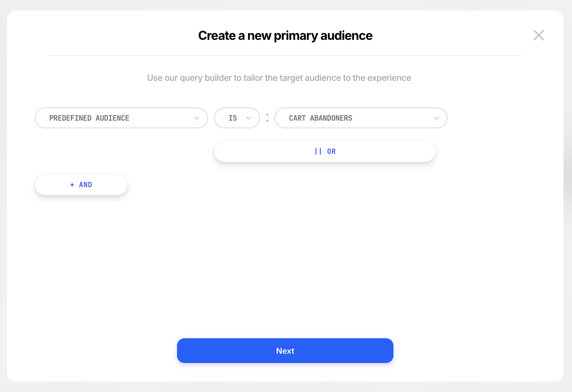Expand the Cart Abandoners value dropdown
Image resolution: width=572 pixels, height=392 pixels.
360,118
